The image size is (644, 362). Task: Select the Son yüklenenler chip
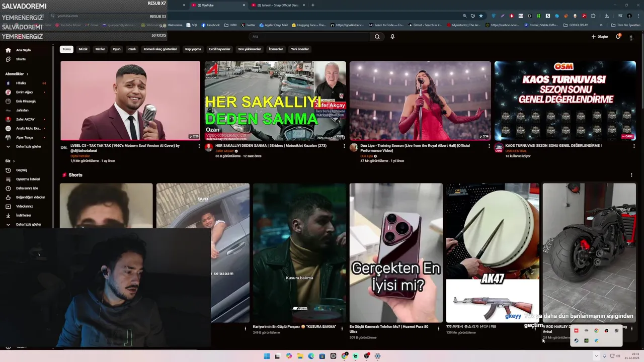pyautogui.click(x=250, y=49)
